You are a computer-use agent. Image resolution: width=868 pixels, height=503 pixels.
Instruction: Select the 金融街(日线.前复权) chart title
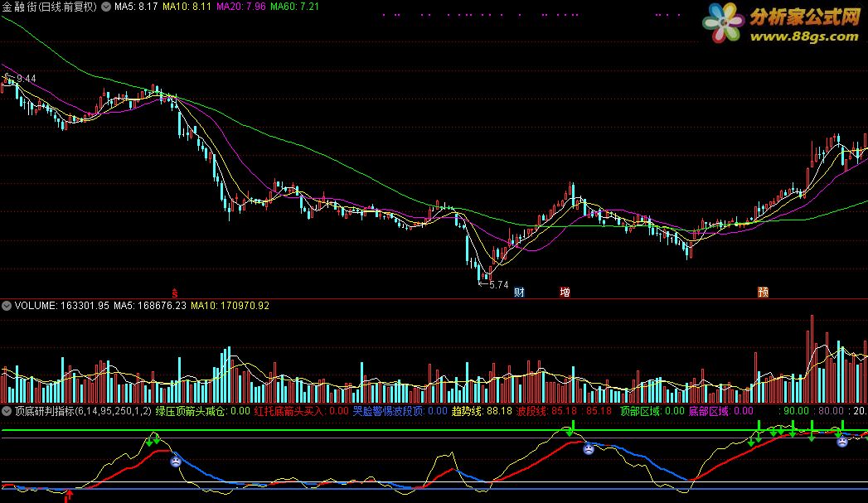49,7
